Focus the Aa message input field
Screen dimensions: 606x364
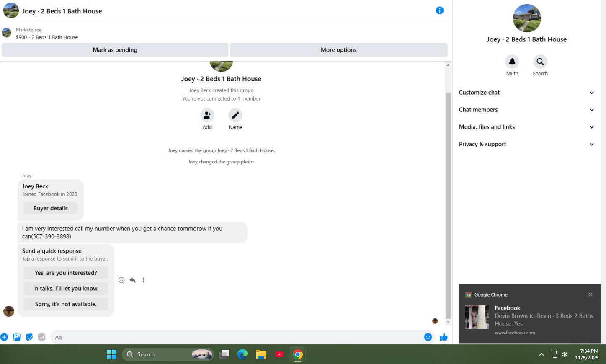click(237, 337)
